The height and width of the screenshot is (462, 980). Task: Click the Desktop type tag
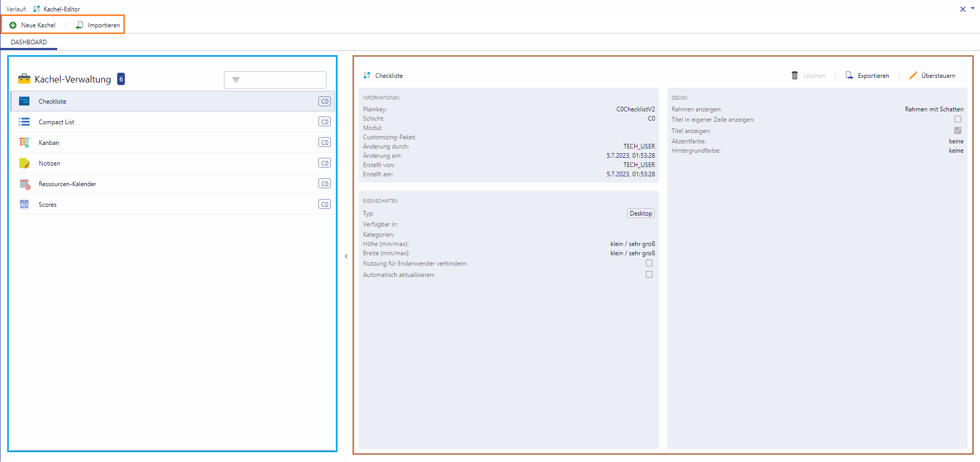(x=640, y=213)
